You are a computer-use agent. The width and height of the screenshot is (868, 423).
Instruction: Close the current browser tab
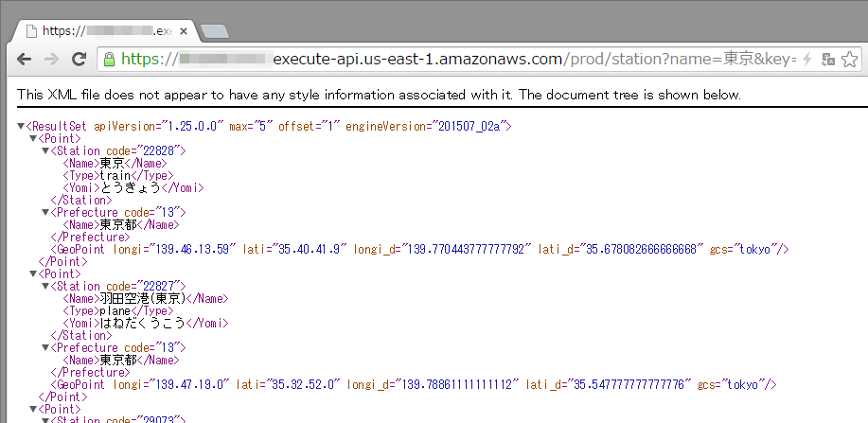[x=184, y=31]
